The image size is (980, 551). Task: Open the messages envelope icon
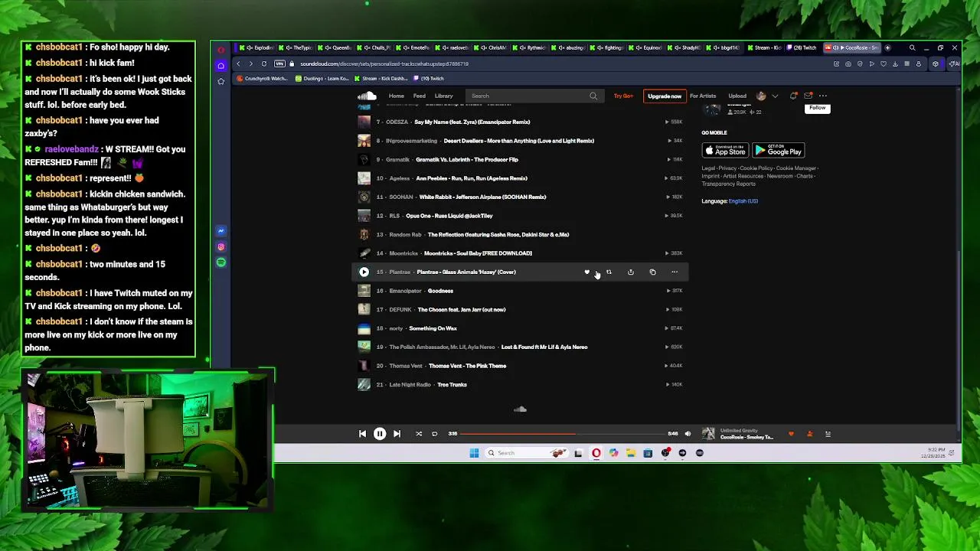808,96
